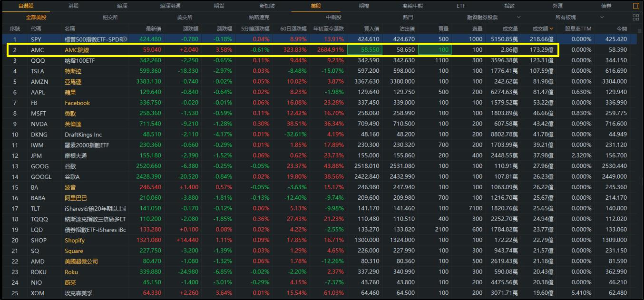
Task: Sort by the 漲跌額 column header
Action: (x=191, y=29)
